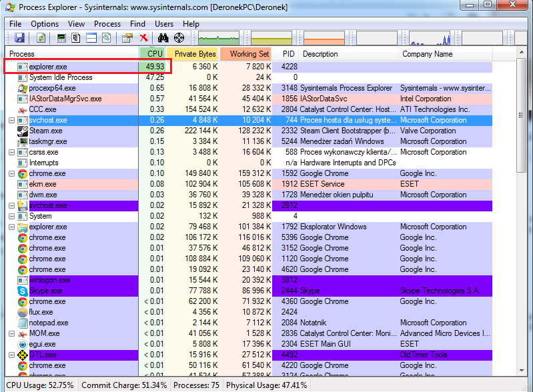Image resolution: width=533 pixels, height=392 pixels.
Task: Click CPU Usage 52.75% in status bar
Action: [40, 385]
